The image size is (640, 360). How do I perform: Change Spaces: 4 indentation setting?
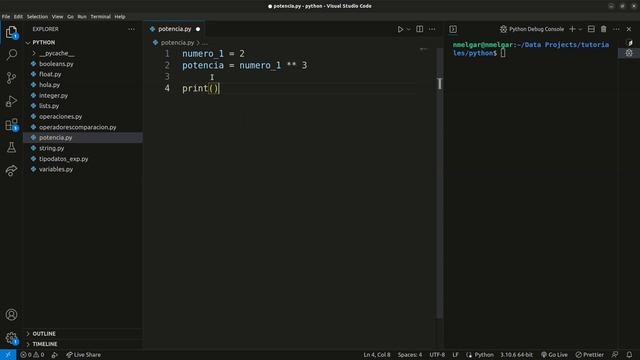tap(410, 355)
